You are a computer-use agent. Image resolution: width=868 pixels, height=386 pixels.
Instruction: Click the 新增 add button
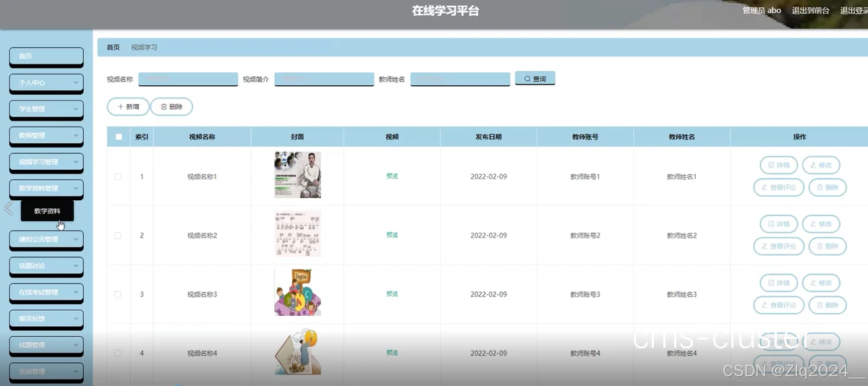128,106
